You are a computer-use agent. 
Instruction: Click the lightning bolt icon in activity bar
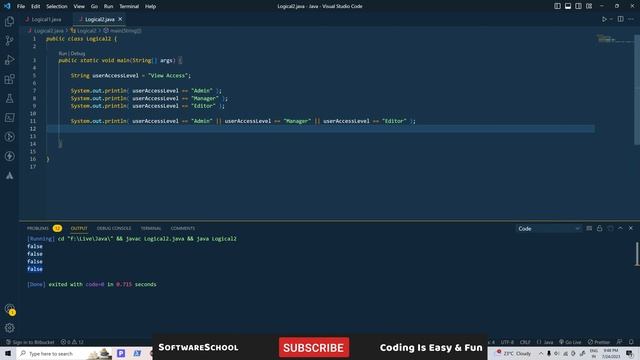tap(9, 156)
